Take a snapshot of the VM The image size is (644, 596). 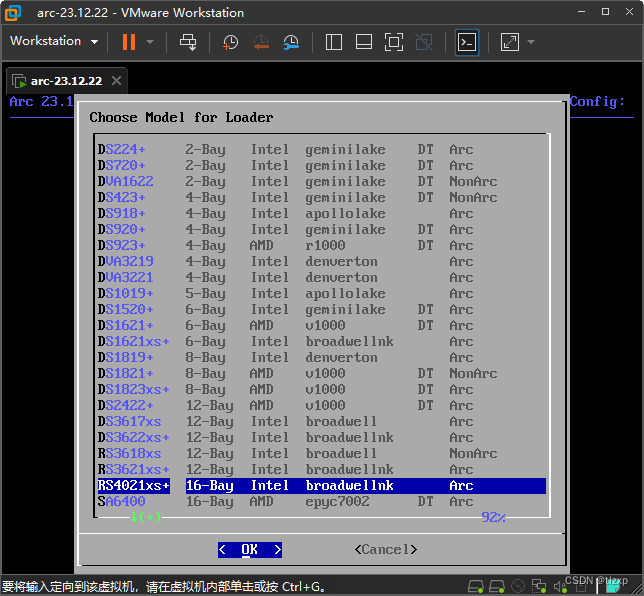coord(230,42)
